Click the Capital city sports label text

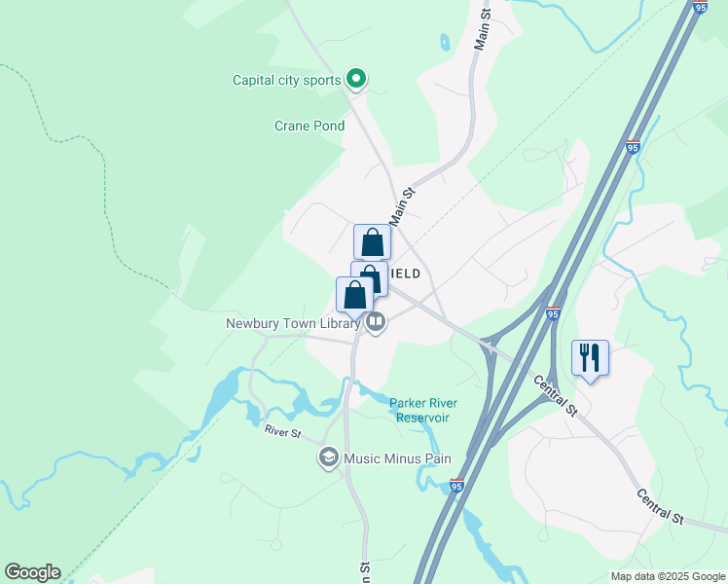pyautogui.click(x=286, y=81)
